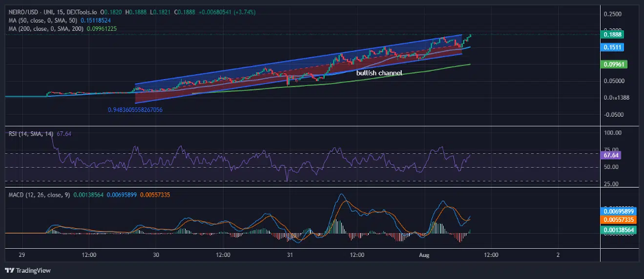The width and height of the screenshot is (644, 279).
Task: Select the 'bullish channel' text annotation
Action: tap(378, 72)
